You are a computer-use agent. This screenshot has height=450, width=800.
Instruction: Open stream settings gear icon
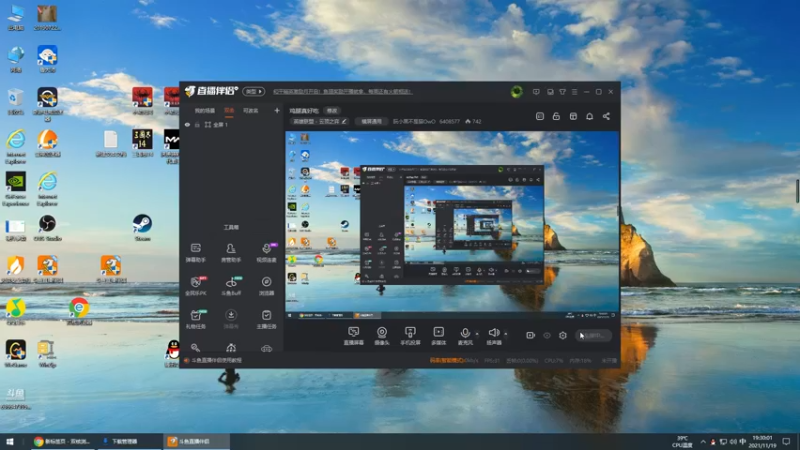click(x=563, y=335)
